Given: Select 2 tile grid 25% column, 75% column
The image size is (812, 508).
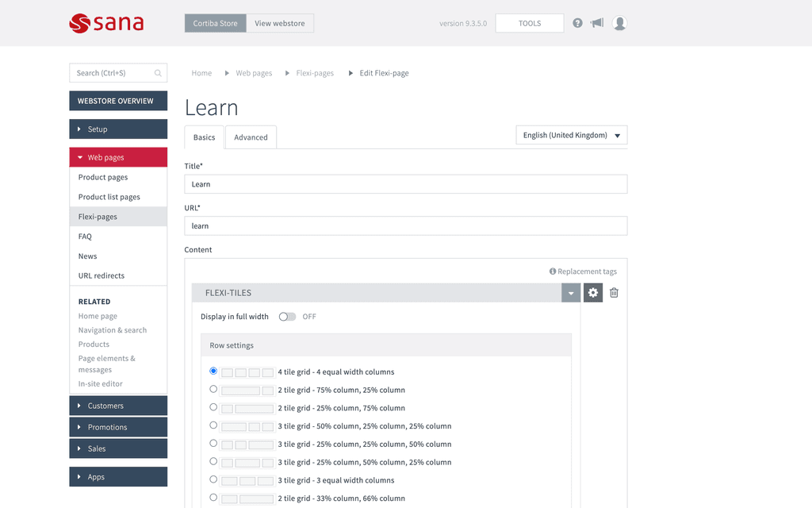Looking at the screenshot, I should tap(213, 407).
